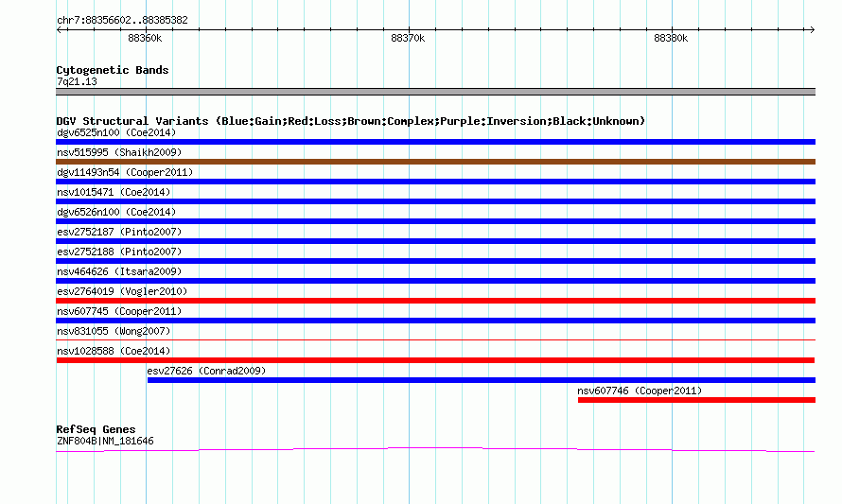Screen dimensions: 842x504
Task: Click the dgv6525n100 (Coe2014) variant label
Action: click(116, 132)
